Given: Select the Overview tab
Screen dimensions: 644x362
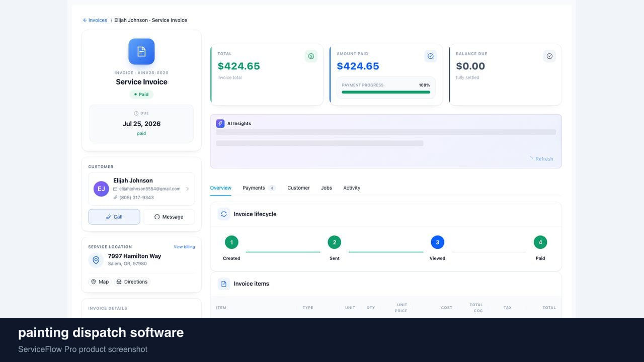Looking at the screenshot, I should (220, 188).
